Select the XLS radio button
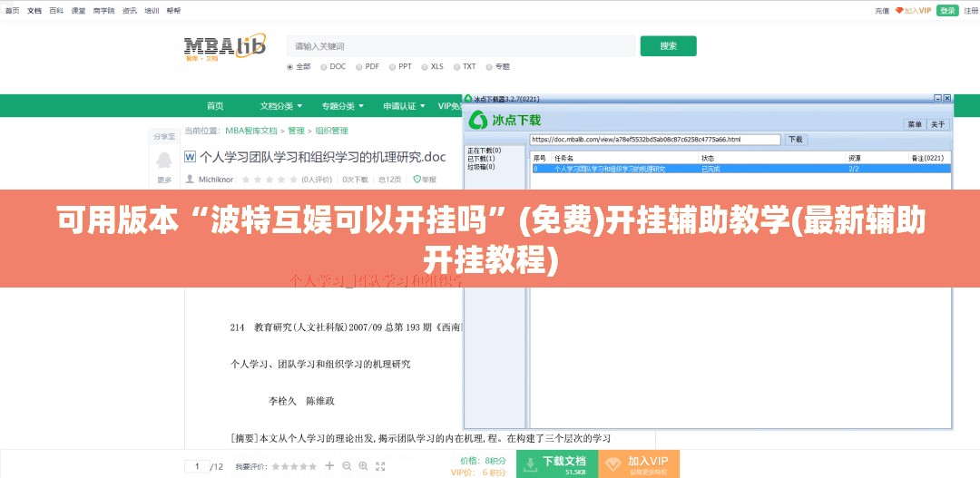Image resolution: width=980 pixels, height=478 pixels. click(x=425, y=67)
